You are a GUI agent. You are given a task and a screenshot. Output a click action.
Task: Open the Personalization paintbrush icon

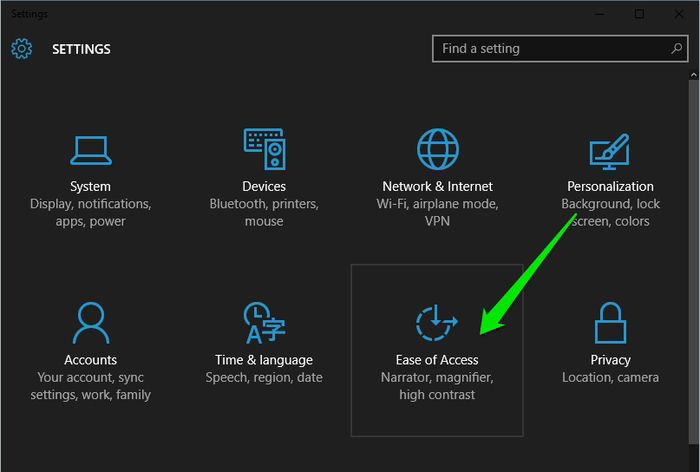[x=610, y=151]
